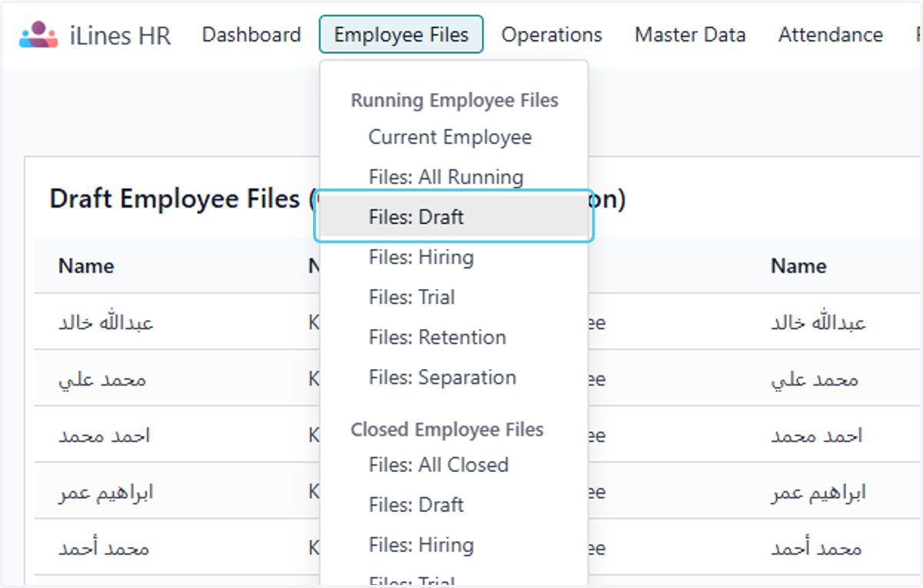The height and width of the screenshot is (588, 923).
Task: Open left row عبدالله خالد
Action: (106, 322)
